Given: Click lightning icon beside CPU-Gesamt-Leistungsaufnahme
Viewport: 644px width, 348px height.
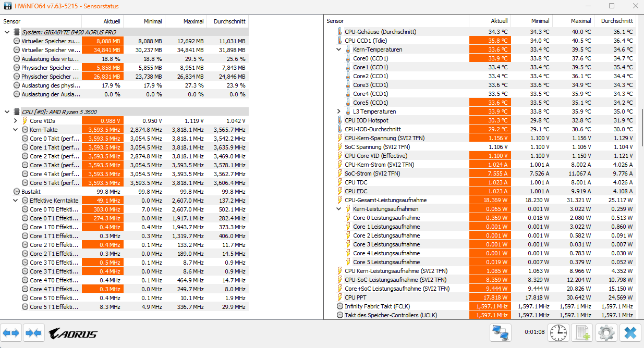Looking at the screenshot, I should click(x=340, y=200).
